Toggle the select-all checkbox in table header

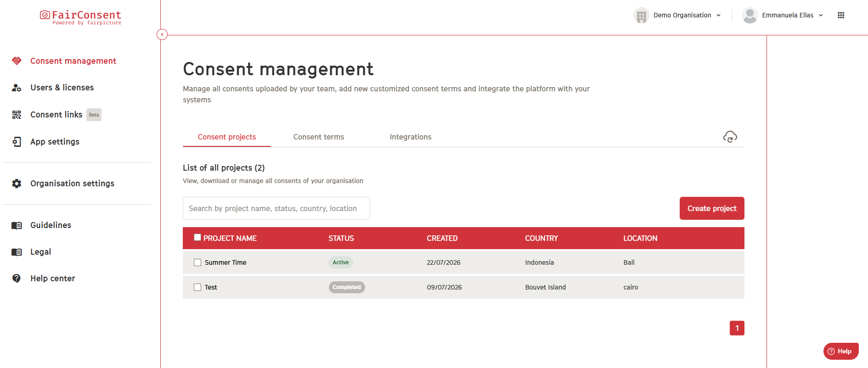(x=197, y=237)
